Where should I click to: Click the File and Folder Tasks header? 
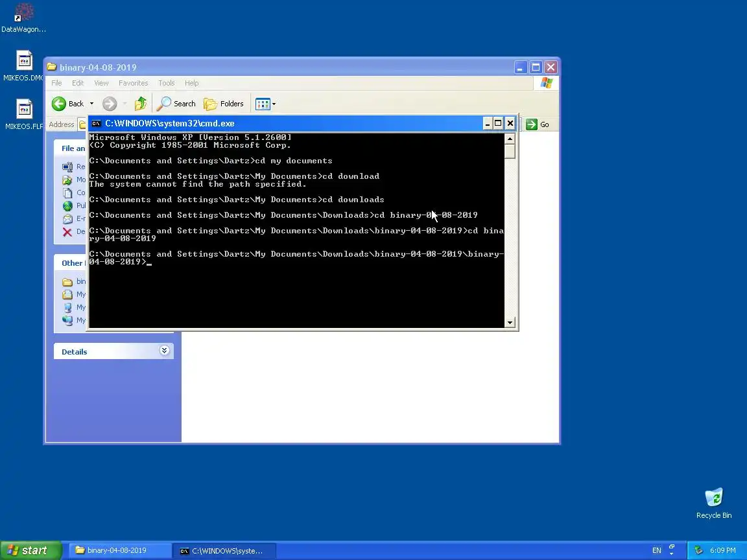click(x=71, y=148)
